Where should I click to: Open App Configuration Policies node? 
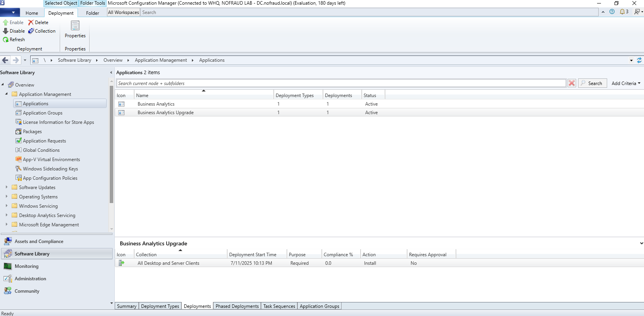pos(50,178)
